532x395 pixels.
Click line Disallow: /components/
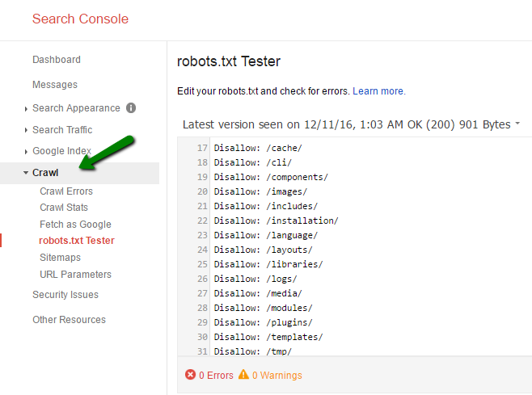[x=271, y=178]
